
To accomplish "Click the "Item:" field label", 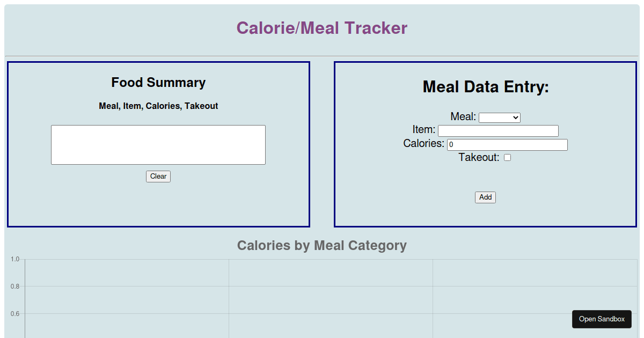I will 423,130.
